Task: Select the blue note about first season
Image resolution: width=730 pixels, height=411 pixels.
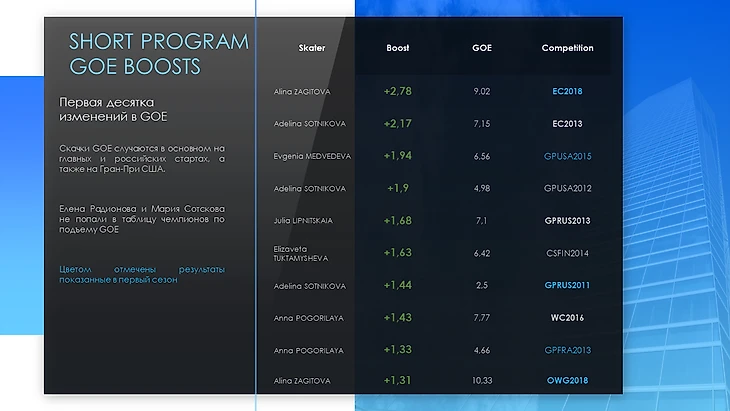Action: 141,275
